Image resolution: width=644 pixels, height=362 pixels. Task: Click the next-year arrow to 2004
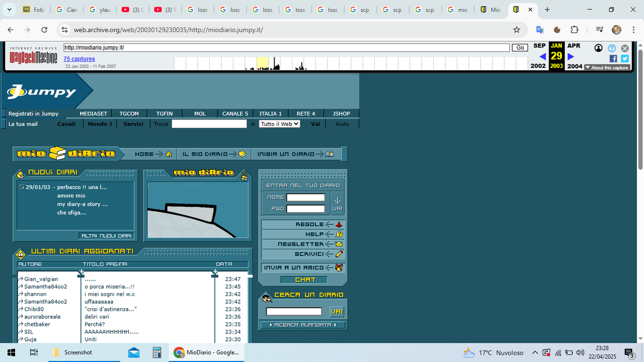click(x=570, y=56)
